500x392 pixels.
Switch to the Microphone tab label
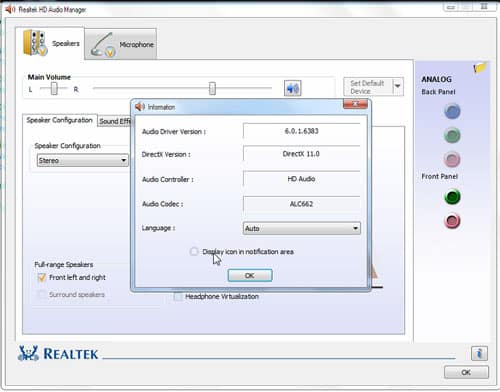coord(136,45)
